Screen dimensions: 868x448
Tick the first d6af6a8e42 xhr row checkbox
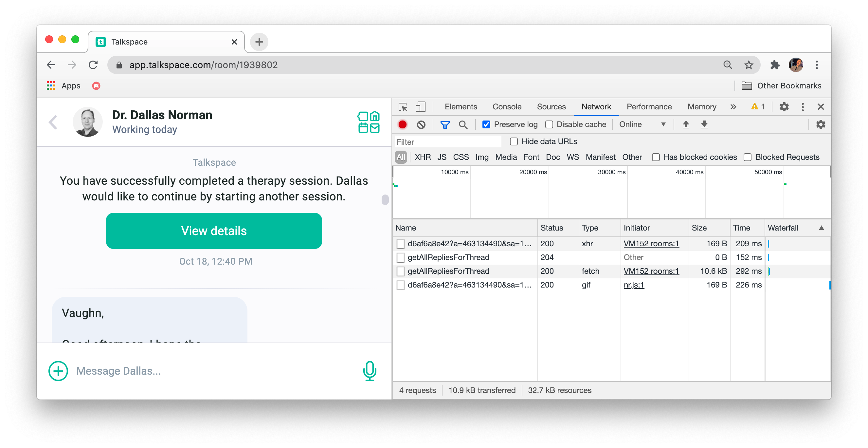(400, 244)
